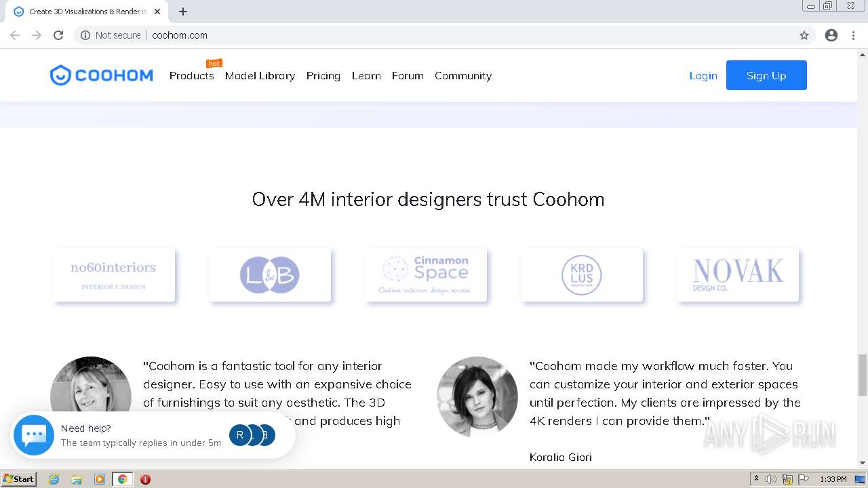
Task: Click the scrollbar down arrow
Action: coord(863,463)
